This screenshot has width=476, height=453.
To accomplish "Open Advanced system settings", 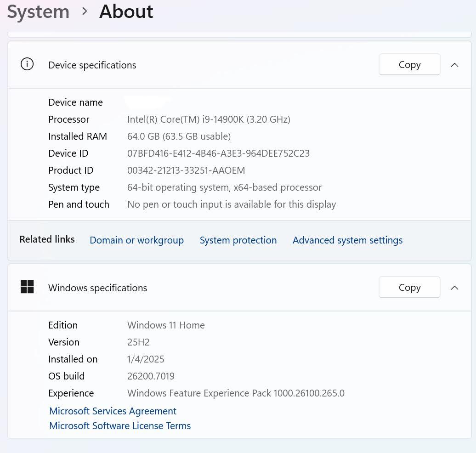I will (x=347, y=240).
